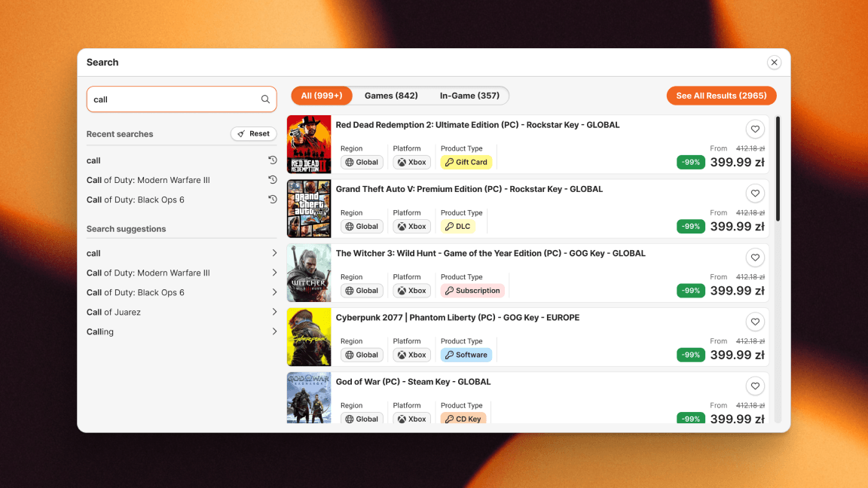
Task: Click the broom icon inside the Reset button
Action: point(240,133)
